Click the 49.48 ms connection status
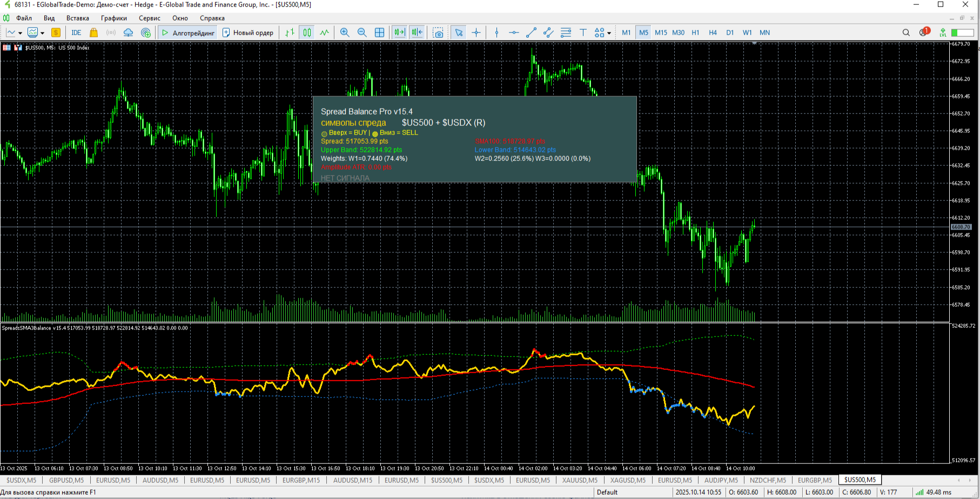Viewport: 980px width, 499px height. pos(934,492)
